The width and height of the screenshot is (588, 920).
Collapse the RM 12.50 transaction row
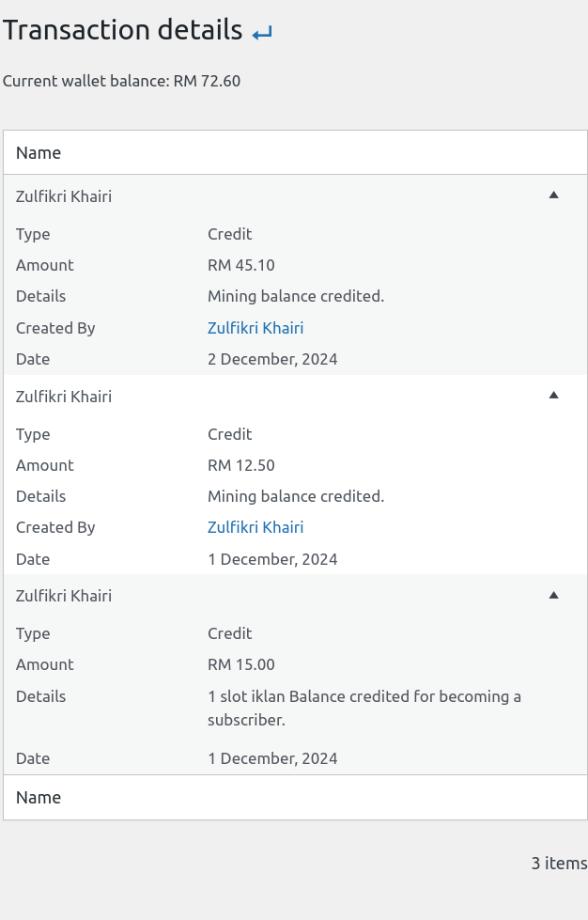tap(553, 396)
